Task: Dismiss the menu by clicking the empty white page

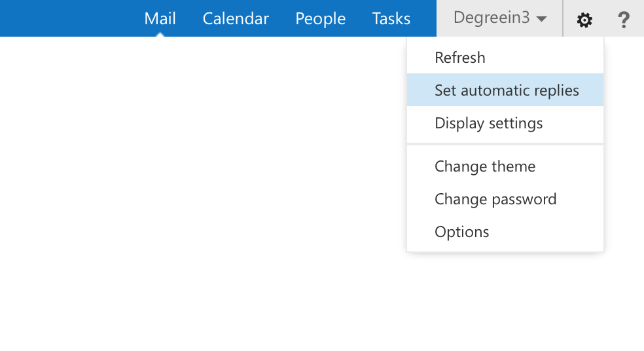Action: click(197, 185)
